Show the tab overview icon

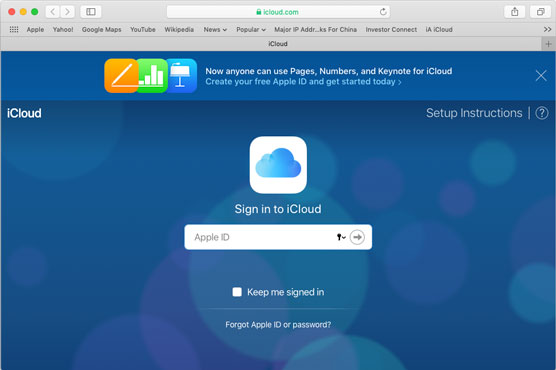coord(540,12)
